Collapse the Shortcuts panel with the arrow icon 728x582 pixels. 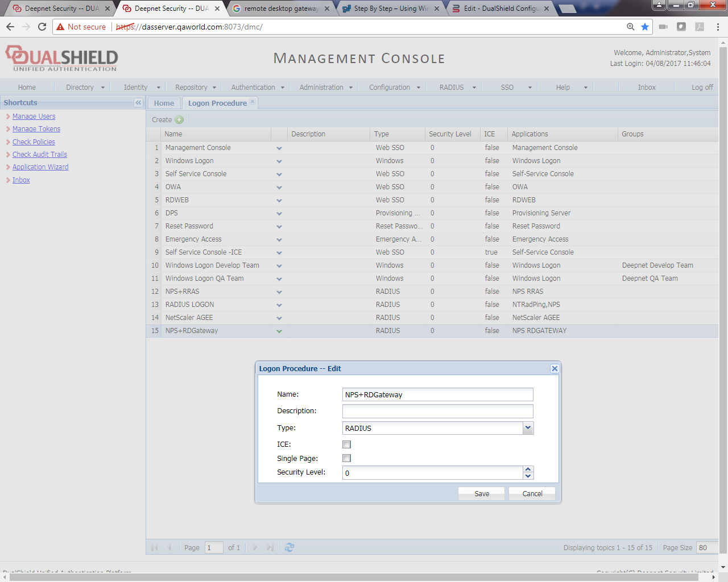(x=138, y=103)
